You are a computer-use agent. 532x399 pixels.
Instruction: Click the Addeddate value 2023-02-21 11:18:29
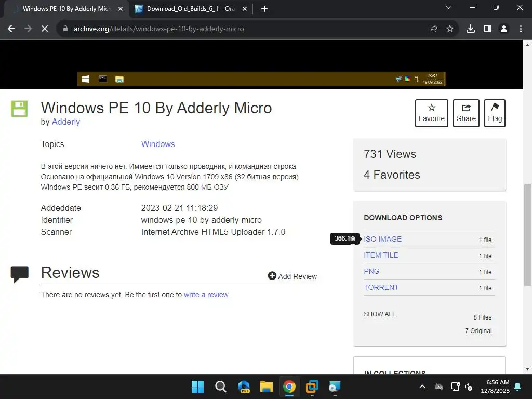(179, 208)
